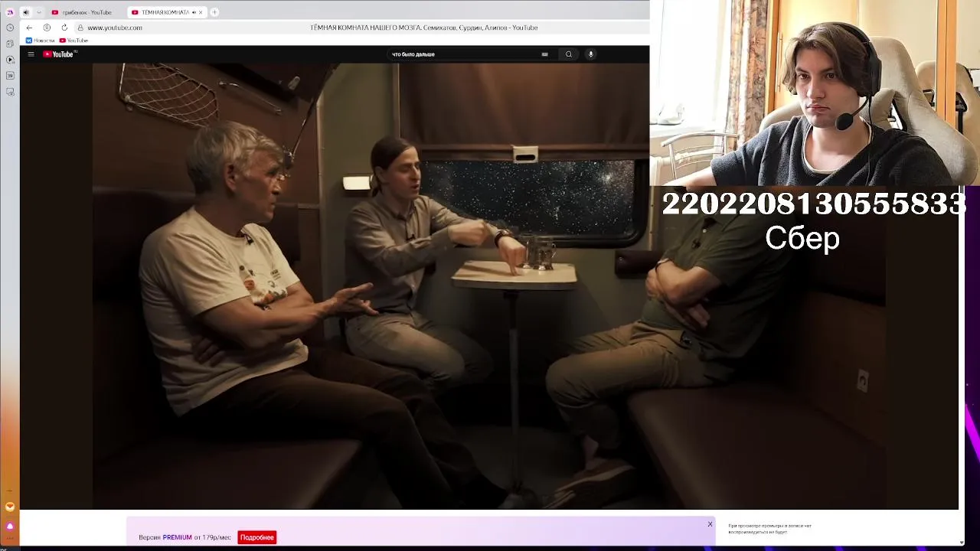Image resolution: width=980 pixels, height=551 pixels.
Task: Open the Yandex home button
Action: coord(47,28)
